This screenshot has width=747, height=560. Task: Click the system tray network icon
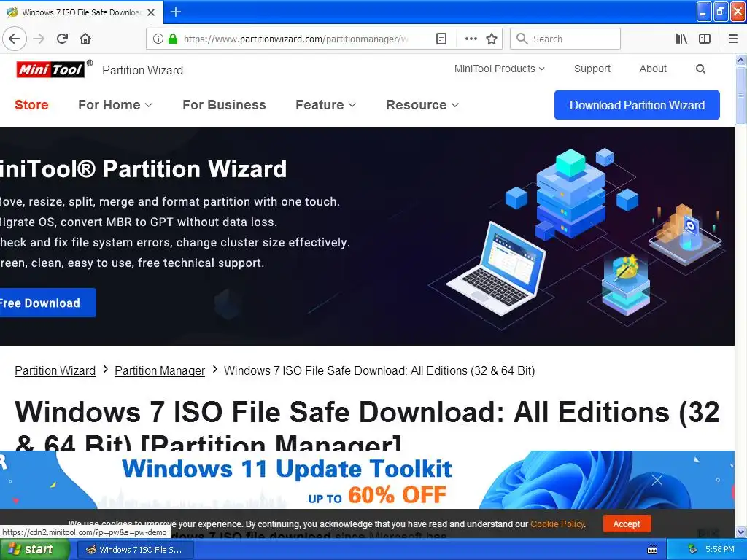692,550
